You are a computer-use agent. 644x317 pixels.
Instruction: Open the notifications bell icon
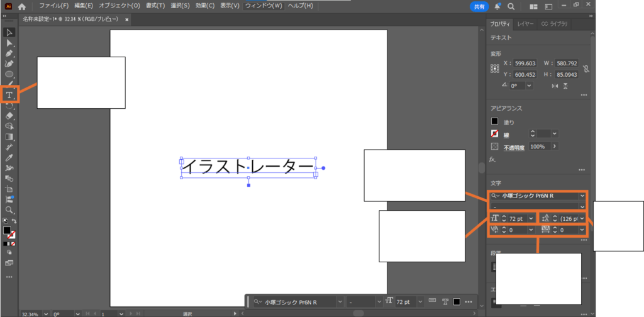pyautogui.click(x=497, y=6)
